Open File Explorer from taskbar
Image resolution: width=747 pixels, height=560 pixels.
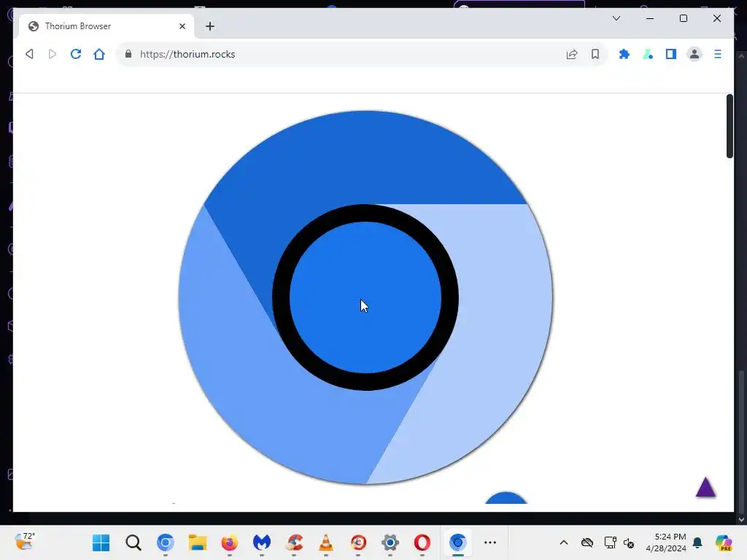pyautogui.click(x=197, y=542)
